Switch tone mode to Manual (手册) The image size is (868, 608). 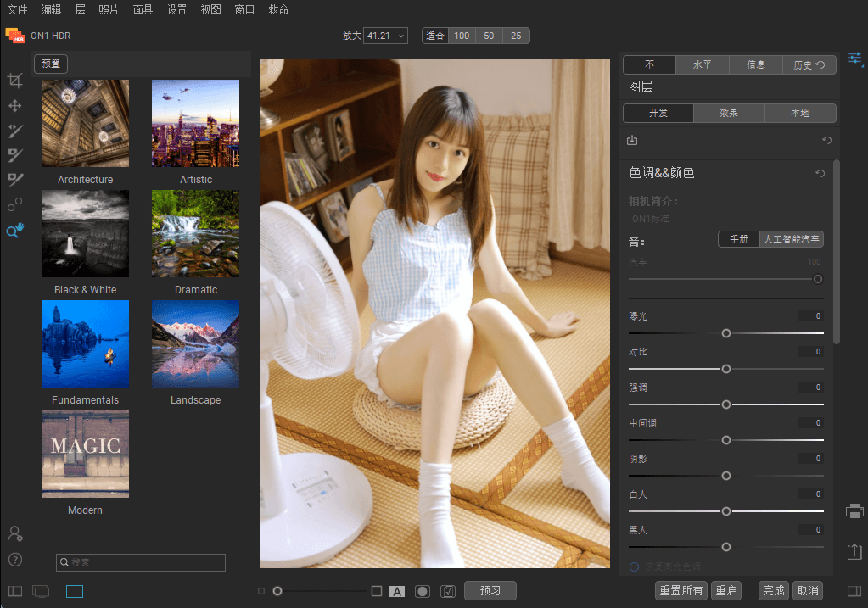point(738,239)
